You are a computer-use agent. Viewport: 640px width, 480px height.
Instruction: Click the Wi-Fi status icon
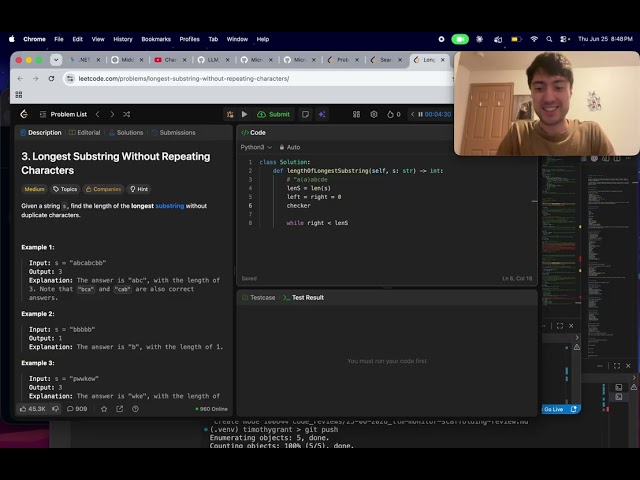(x=534, y=39)
